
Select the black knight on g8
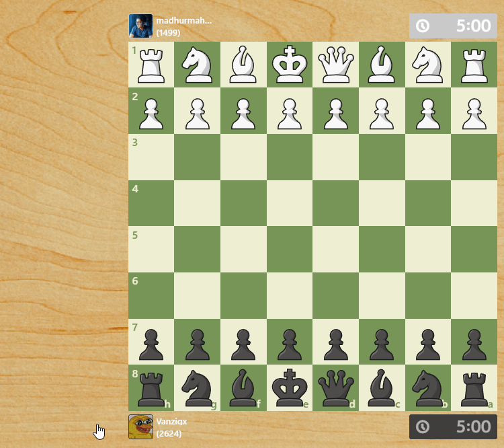click(197, 388)
